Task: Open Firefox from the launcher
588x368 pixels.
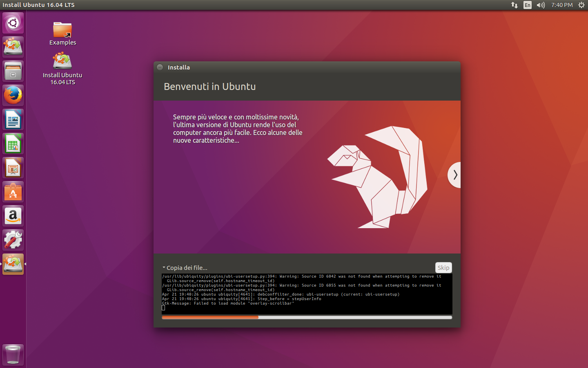Action: click(x=13, y=95)
